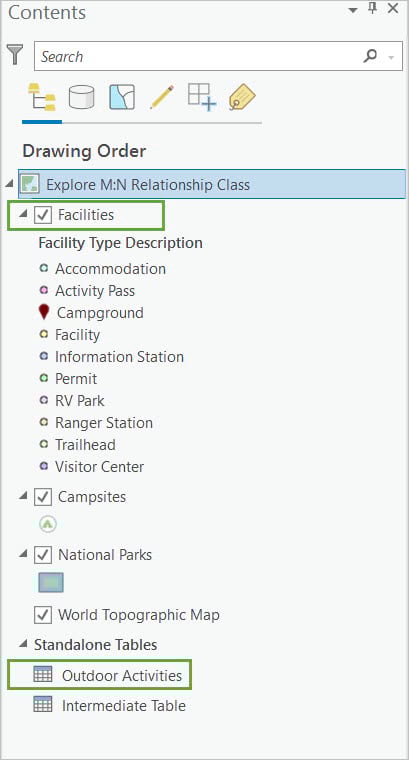This screenshot has width=409, height=760.
Task: Click the Visitor Center label
Action: 99,467
